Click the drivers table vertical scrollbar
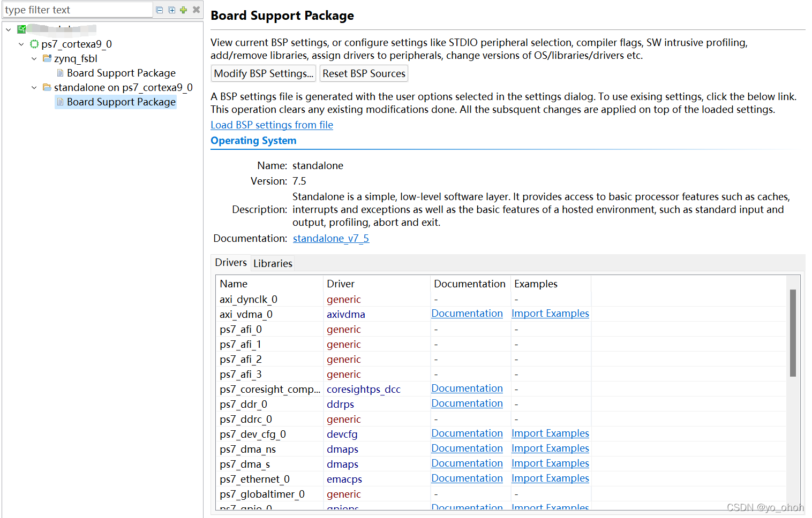 [x=793, y=333]
